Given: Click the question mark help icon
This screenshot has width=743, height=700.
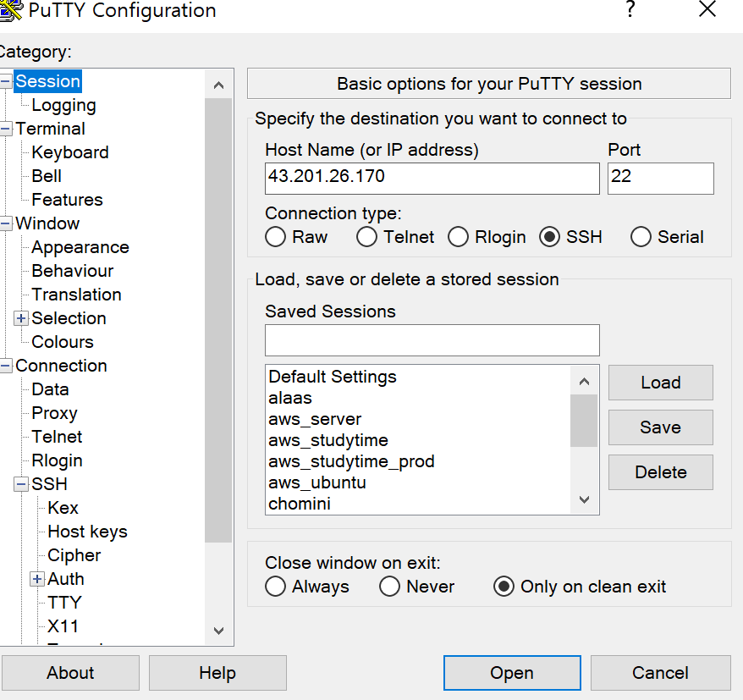Looking at the screenshot, I should [630, 9].
